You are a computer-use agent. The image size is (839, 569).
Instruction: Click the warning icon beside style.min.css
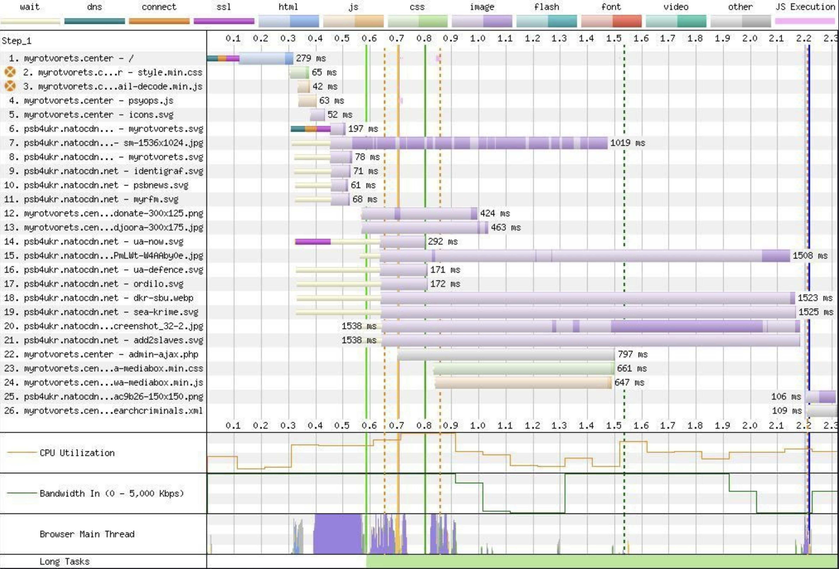[11, 73]
